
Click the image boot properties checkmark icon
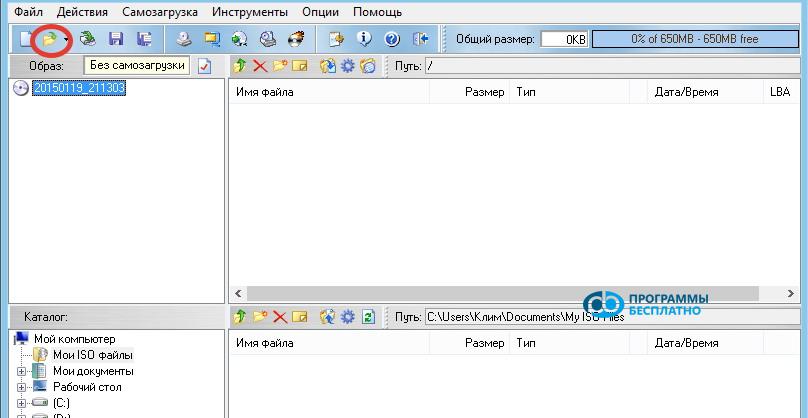point(205,66)
